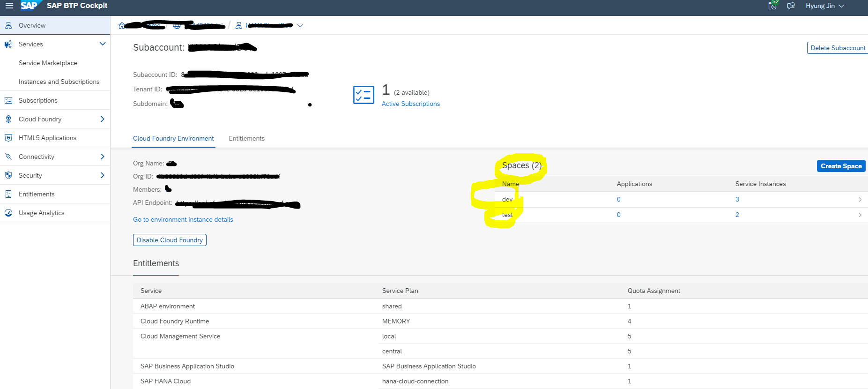
Task: Open the notifications icon in header
Action: (772, 6)
